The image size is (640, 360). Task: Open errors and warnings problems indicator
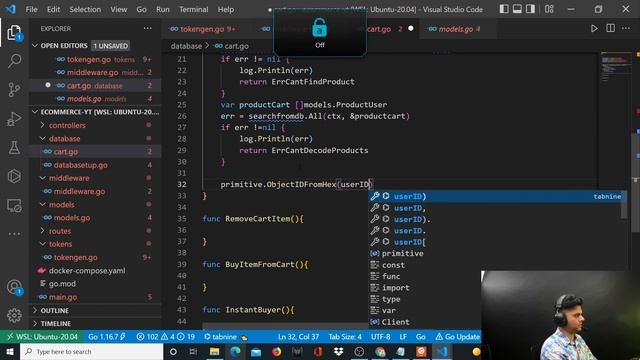click(165, 337)
